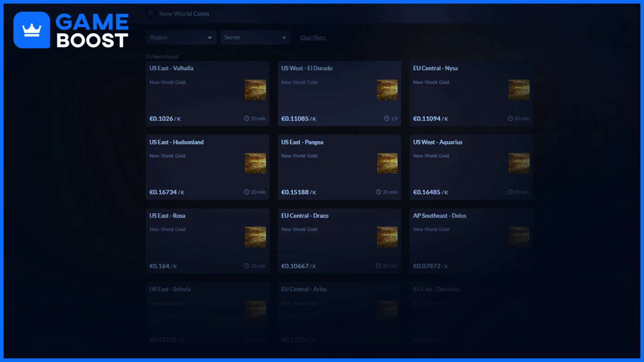Click the Clear filters link
Image resolution: width=644 pixels, height=362 pixels.
pos(313,38)
